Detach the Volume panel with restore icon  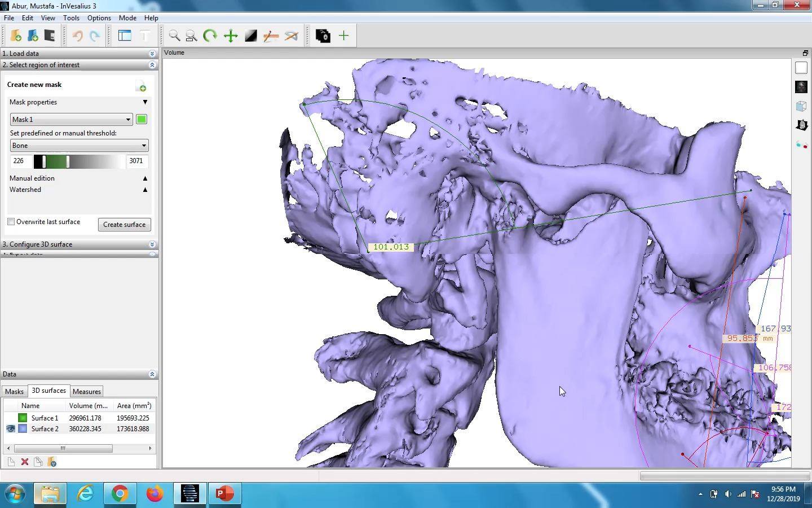tap(805, 53)
